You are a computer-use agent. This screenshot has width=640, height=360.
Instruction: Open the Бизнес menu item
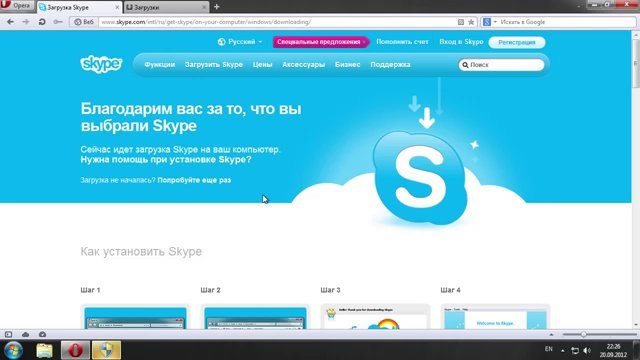point(347,64)
